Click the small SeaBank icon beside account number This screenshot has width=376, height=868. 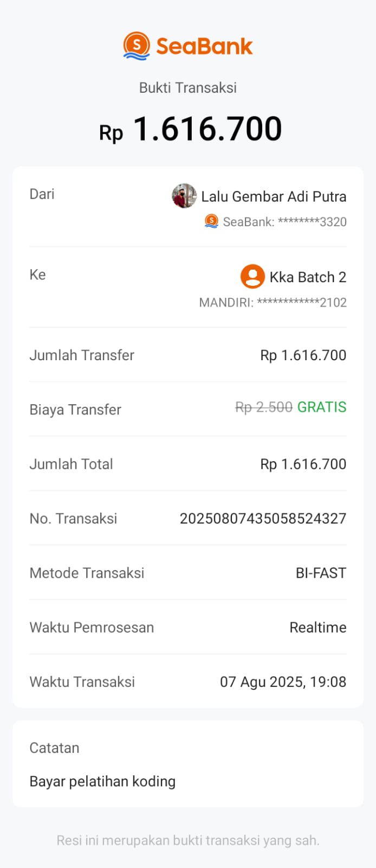211,221
